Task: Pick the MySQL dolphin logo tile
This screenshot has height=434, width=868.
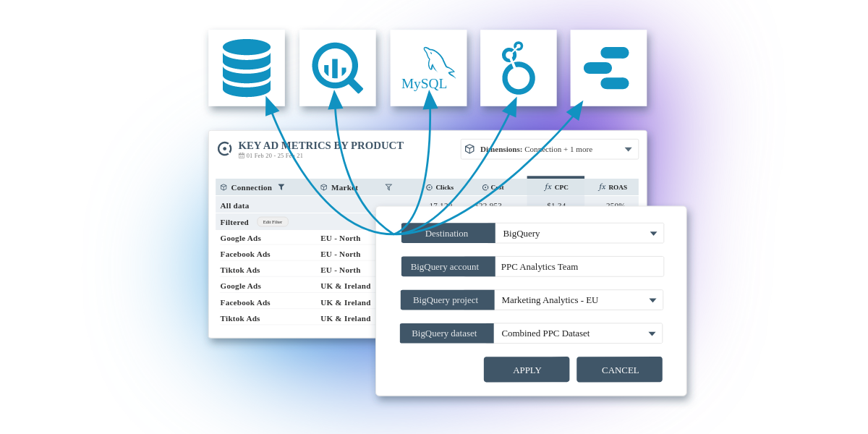Action: 428,68
